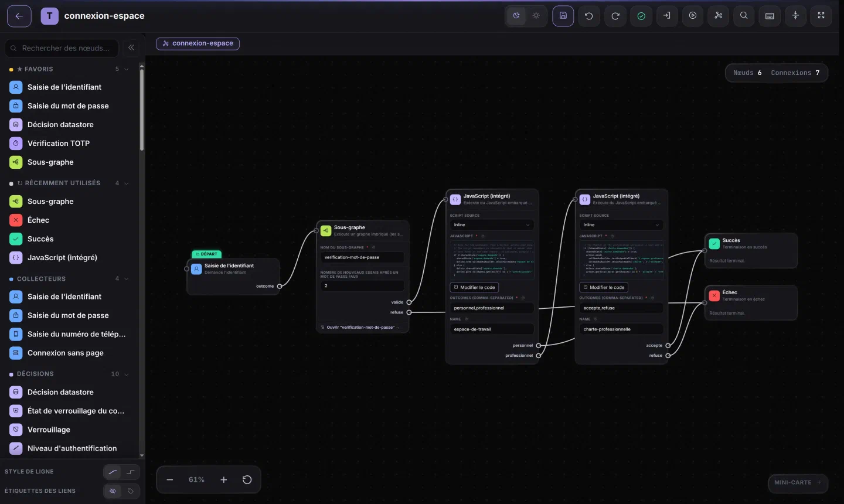Click the graph layout nodes icon

coord(719,16)
